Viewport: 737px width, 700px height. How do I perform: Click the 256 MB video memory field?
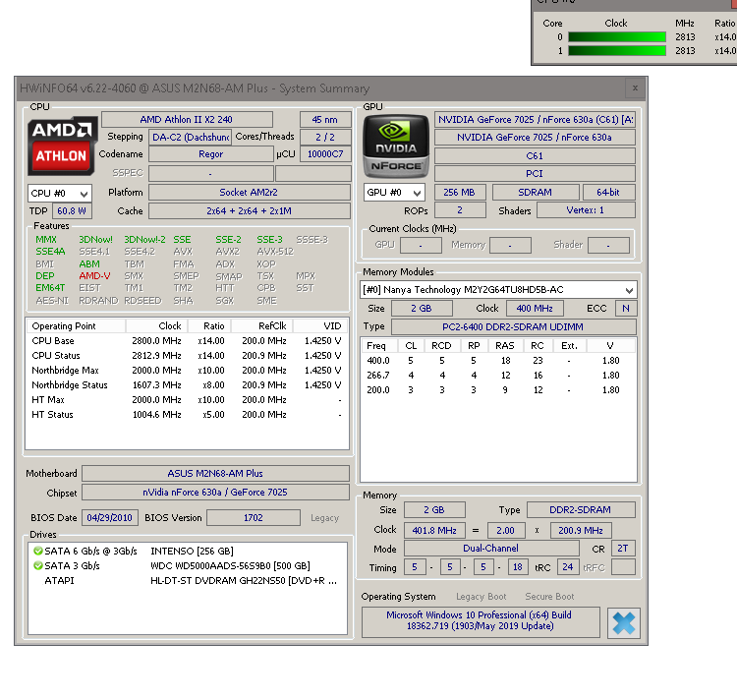(x=460, y=193)
